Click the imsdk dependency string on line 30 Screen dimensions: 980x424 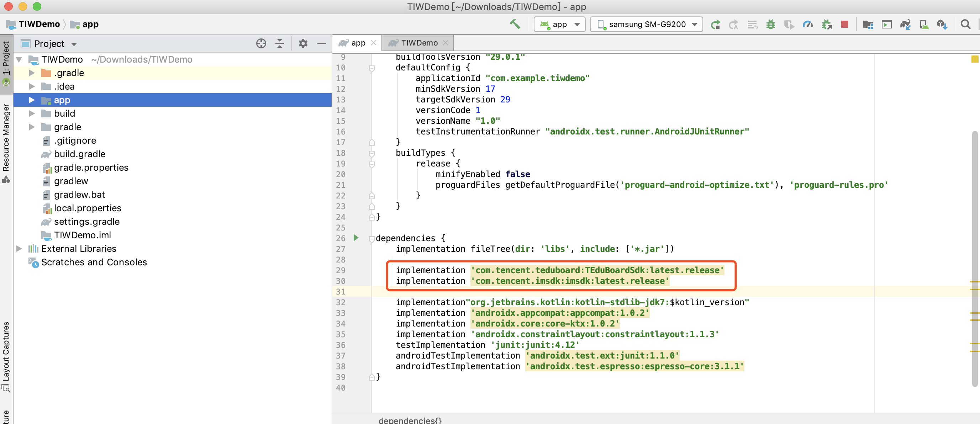(570, 281)
